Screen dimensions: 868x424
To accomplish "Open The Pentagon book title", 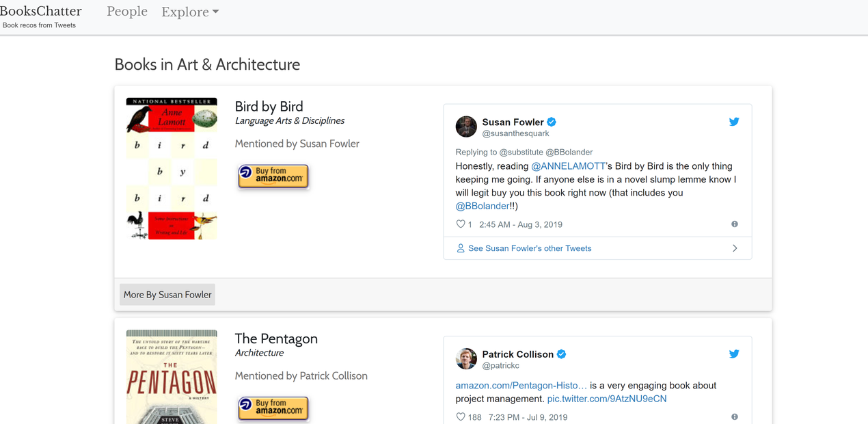I will [276, 339].
